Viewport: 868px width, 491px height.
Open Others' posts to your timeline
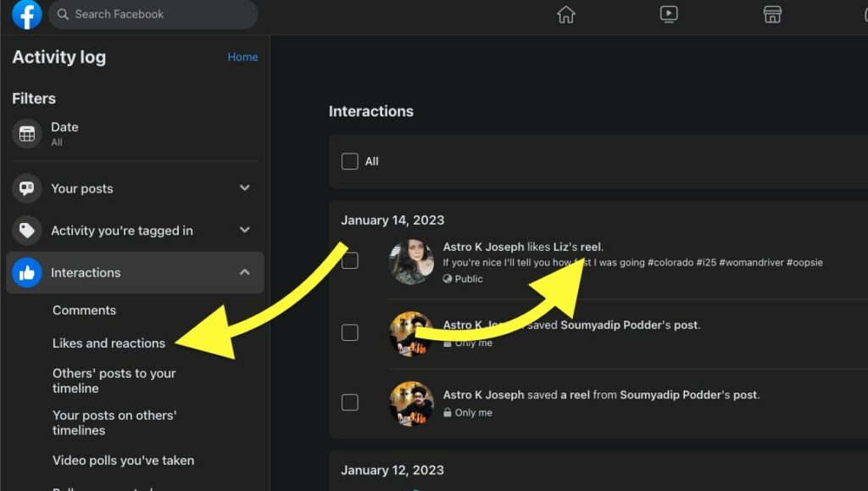(x=114, y=381)
